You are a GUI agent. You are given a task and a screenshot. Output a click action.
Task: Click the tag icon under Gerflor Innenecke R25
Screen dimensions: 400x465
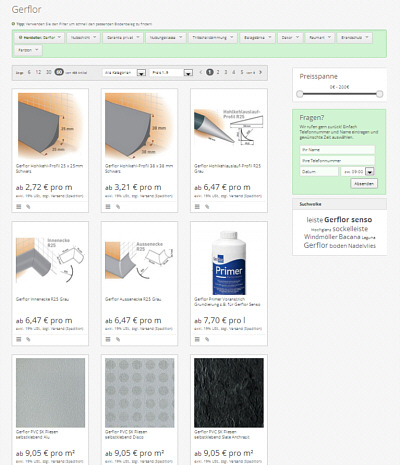tap(28, 339)
